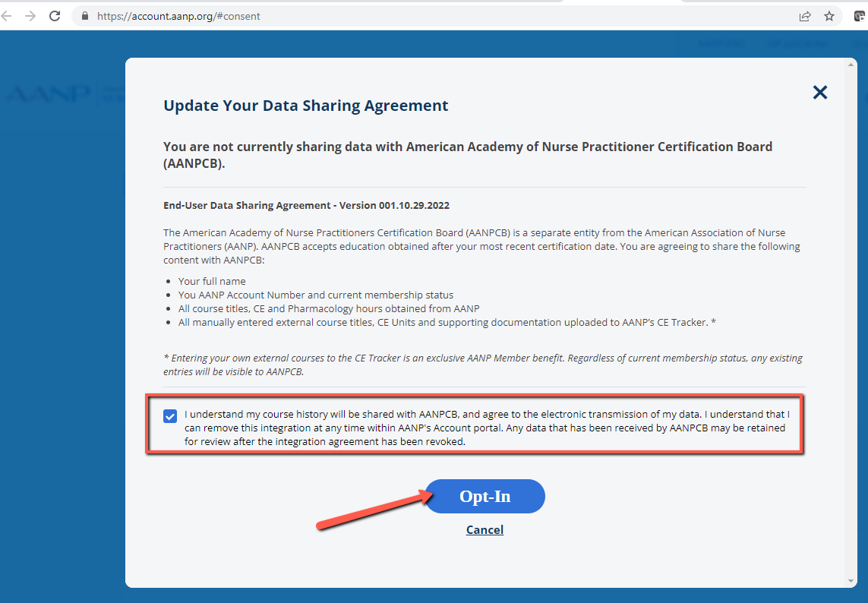Image resolution: width=868 pixels, height=603 pixels.
Task: Click the Cancel link
Action: pos(485,530)
